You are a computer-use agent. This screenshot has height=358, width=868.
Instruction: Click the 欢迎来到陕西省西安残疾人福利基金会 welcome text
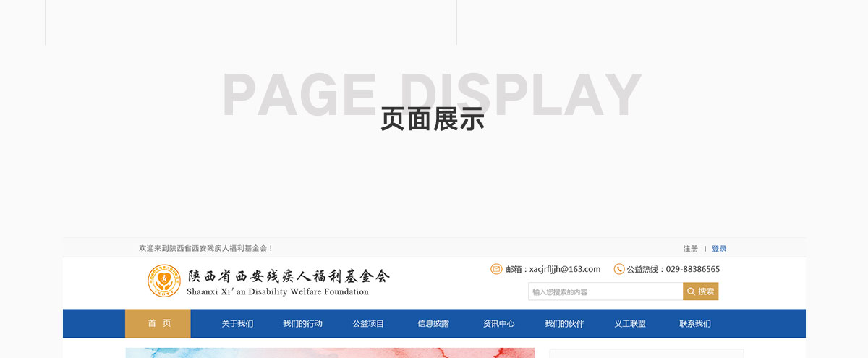[206, 249]
